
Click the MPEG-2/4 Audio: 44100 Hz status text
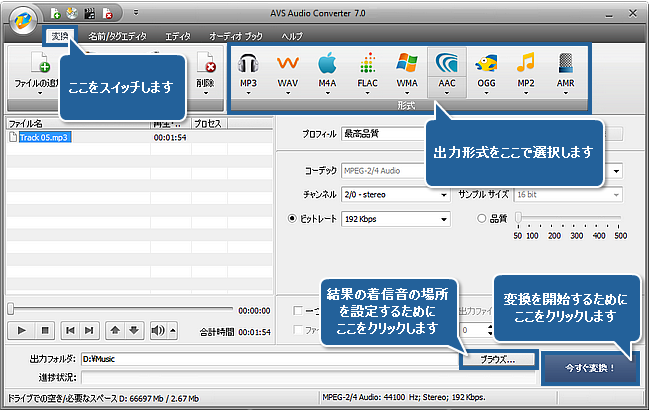coord(404,398)
